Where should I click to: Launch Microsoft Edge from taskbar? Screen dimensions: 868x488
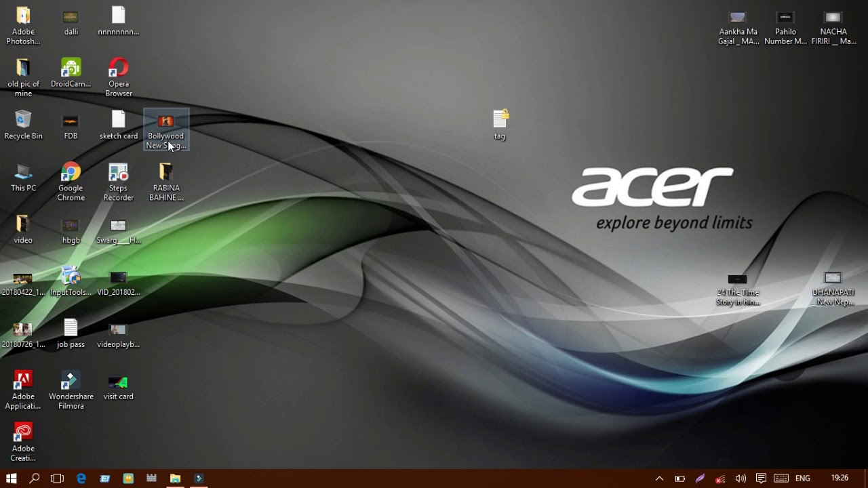click(x=81, y=479)
